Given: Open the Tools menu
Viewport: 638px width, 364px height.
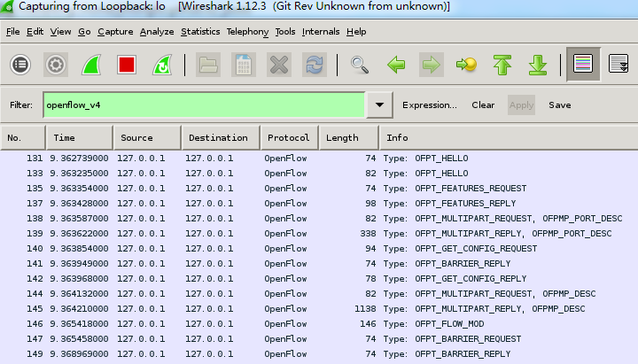Looking at the screenshot, I should (285, 32).
